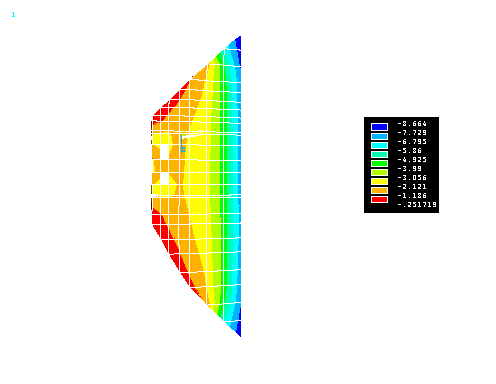The width and height of the screenshot is (496, 384).
Task: Click the dark blue legend swatch
Action: point(379,127)
